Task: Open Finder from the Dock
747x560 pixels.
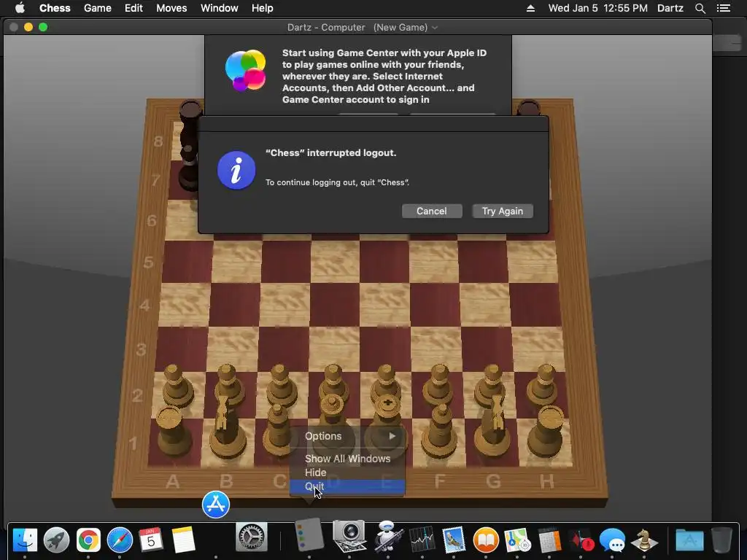Action: coord(25,540)
